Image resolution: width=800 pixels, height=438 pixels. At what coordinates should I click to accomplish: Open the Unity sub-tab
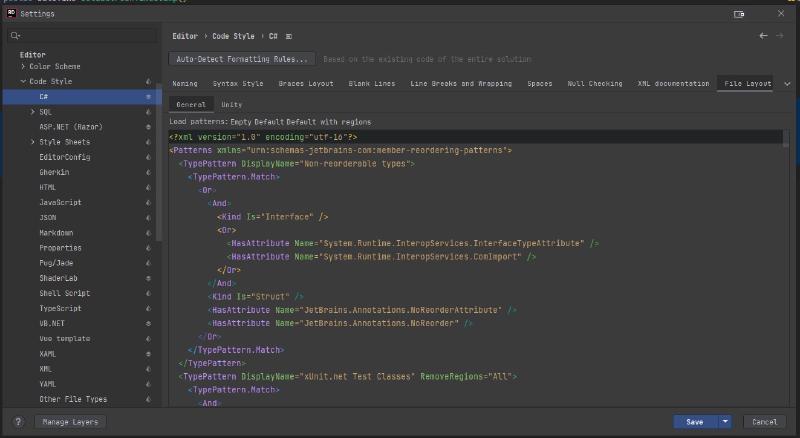pos(231,104)
